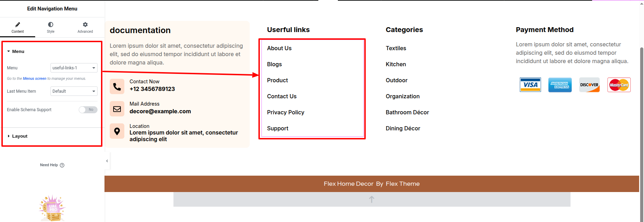This screenshot has height=222, width=644.
Task: Click the phone icon beside Contact Now
Action: 117,86
